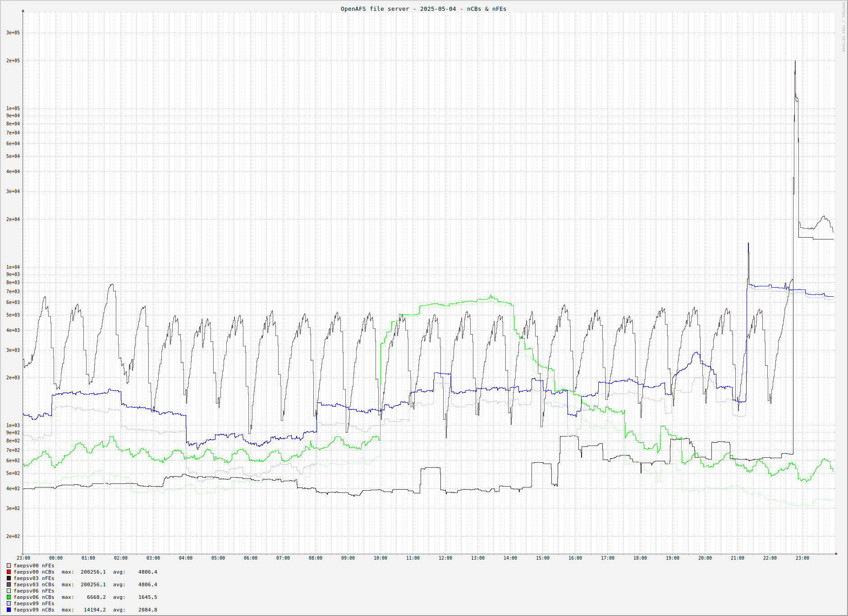Image resolution: width=848 pixels, height=616 pixels.
Task: Select the faepsv09 nCBs legend label
Action: click(x=34, y=610)
